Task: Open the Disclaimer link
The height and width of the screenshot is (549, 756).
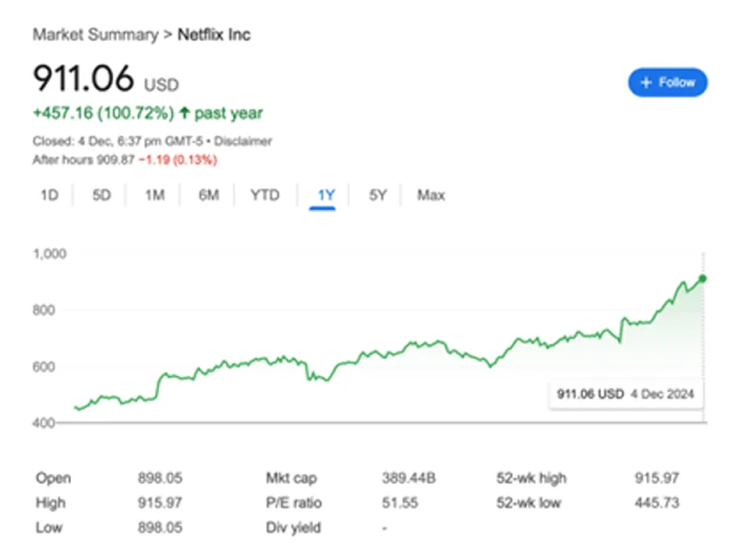Action: [x=243, y=141]
